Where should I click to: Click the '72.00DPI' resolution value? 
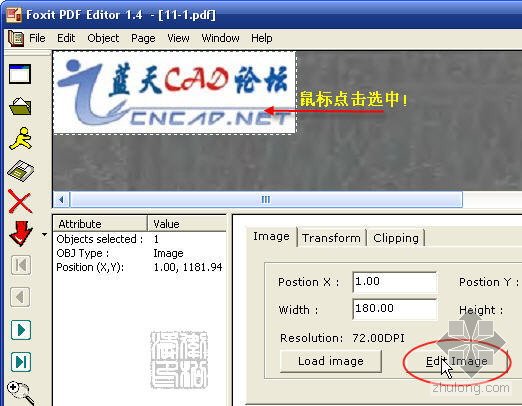(x=378, y=338)
